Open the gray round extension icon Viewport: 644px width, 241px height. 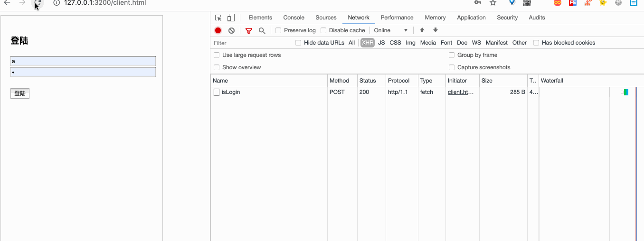[x=618, y=3]
